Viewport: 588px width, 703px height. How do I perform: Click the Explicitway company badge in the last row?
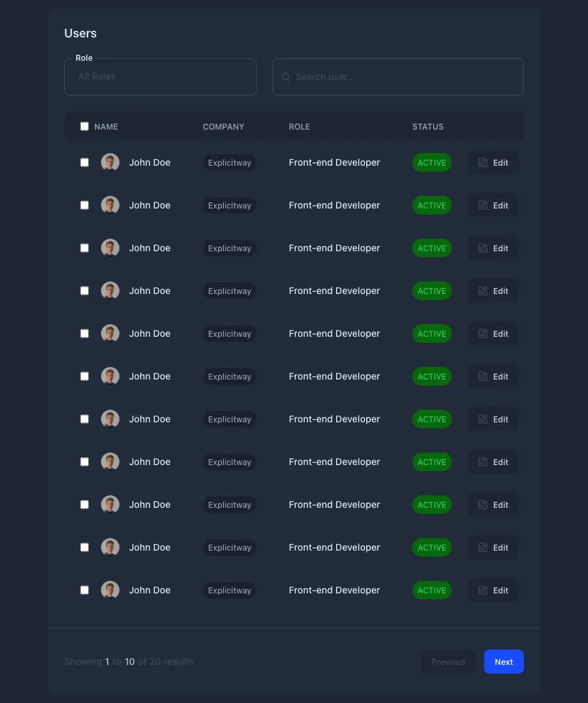pos(229,590)
